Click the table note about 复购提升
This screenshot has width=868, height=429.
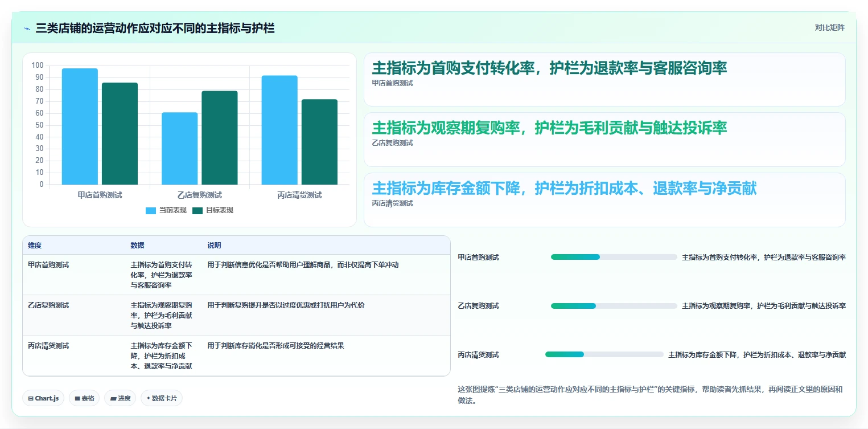[286, 305]
